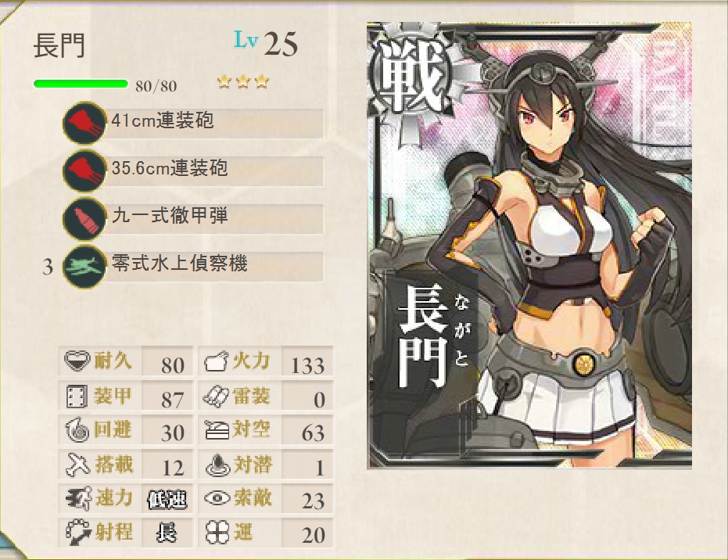
Task: Click the 耐久 heart icon
Action: tap(77, 361)
